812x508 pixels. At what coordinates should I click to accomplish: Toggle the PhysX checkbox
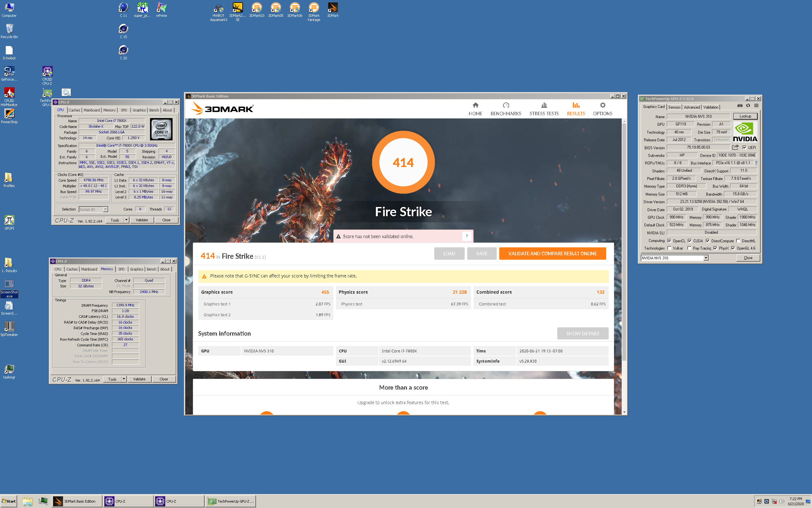click(x=715, y=248)
